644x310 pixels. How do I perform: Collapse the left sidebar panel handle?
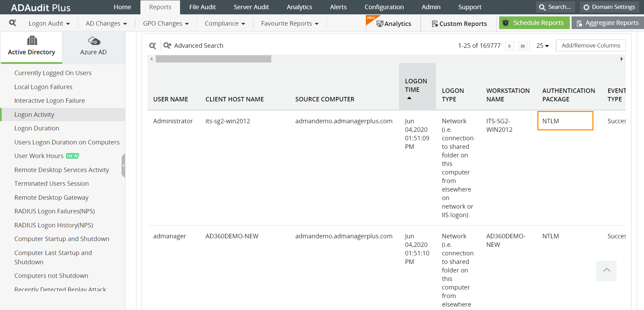click(x=123, y=166)
